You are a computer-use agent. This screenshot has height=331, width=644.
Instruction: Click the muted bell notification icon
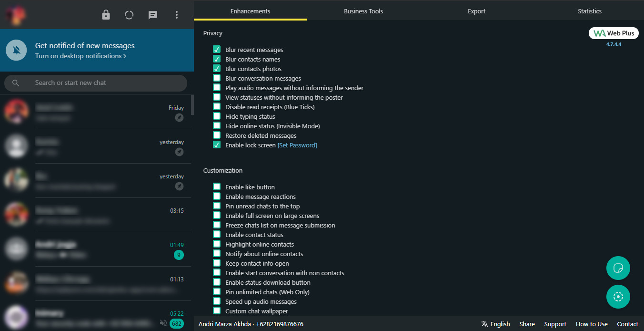[x=17, y=51]
